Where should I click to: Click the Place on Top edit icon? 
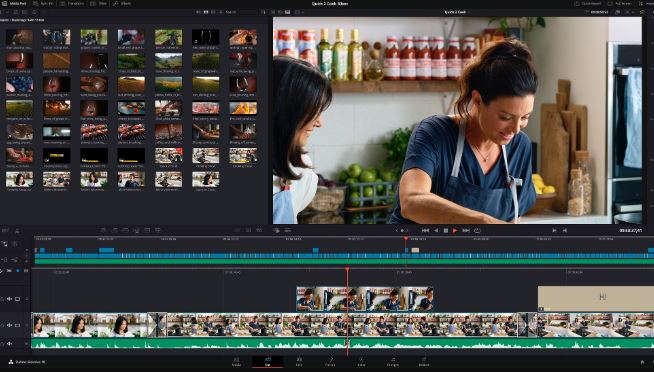[147, 230]
